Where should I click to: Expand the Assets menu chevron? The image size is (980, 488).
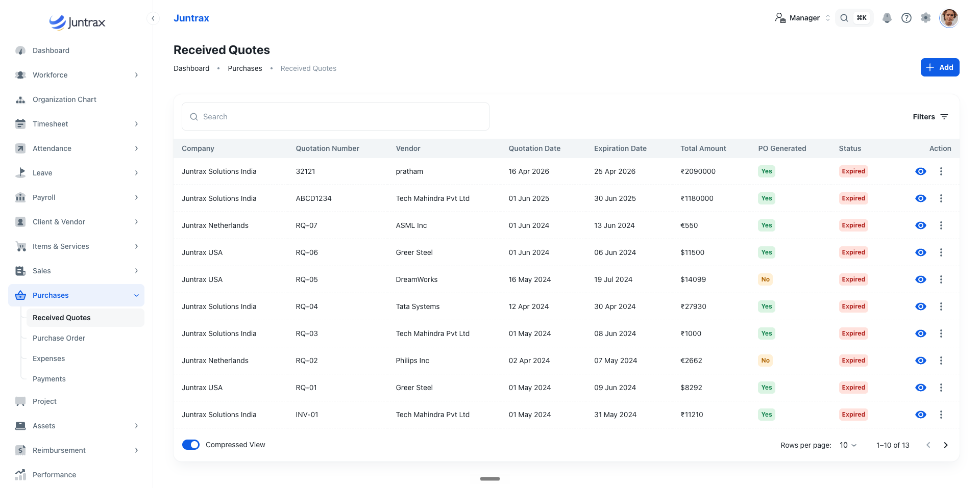point(136,426)
